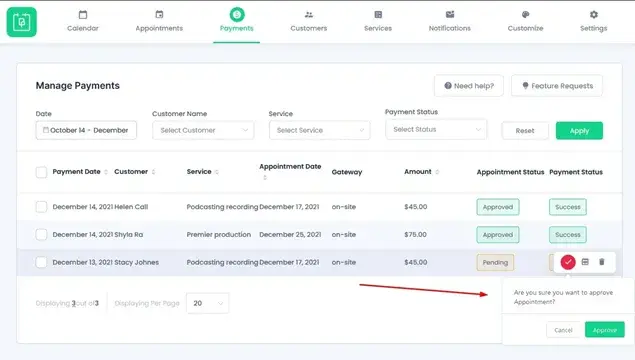Click Shyla Ra's Success payment badge
Image resolution: width=635 pixels, height=360 pixels.
point(568,235)
